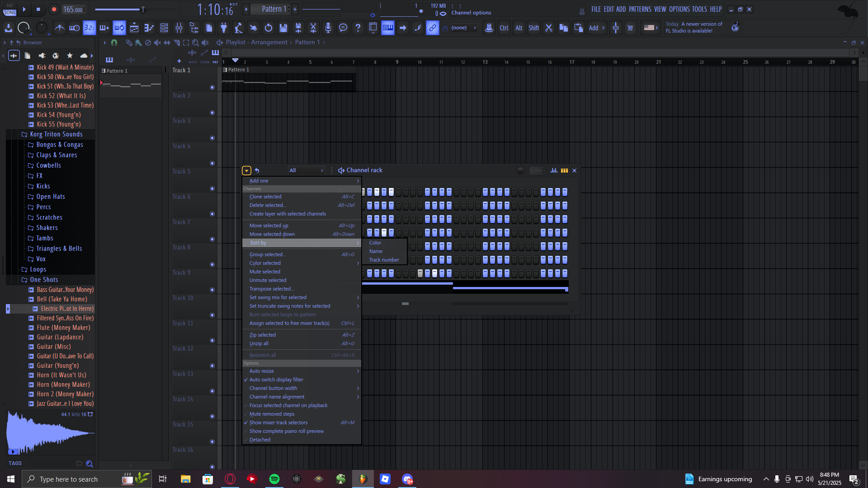This screenshot has width=868, height=488.
Task: Open the PATTERNS menu
Action: [x=640, y=9]
